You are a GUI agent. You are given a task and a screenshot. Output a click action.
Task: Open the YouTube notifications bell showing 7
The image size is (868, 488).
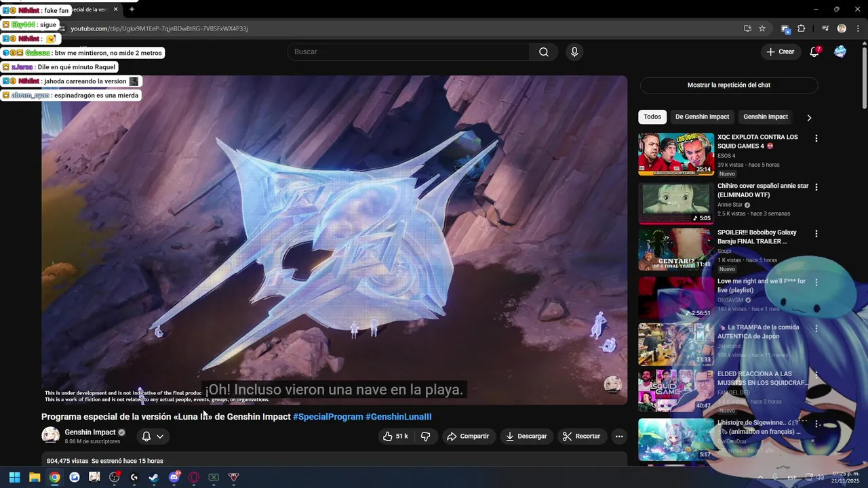[814, 52]
